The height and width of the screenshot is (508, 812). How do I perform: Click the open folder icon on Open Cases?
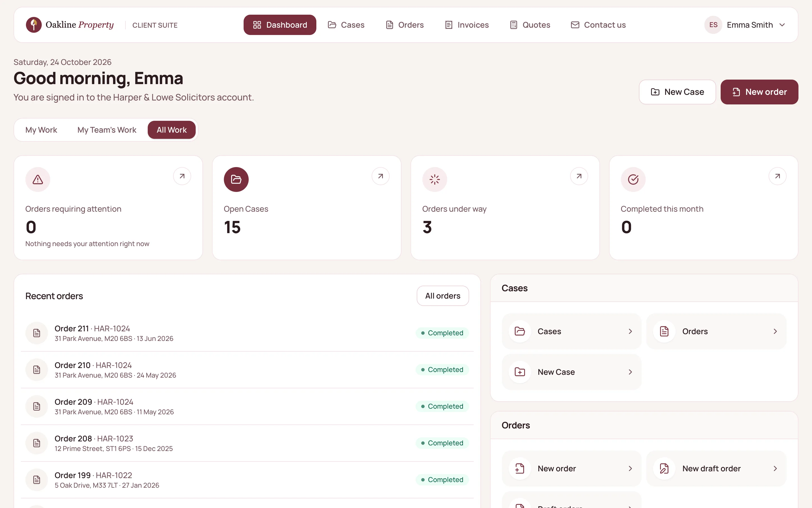tap(236, 179)
